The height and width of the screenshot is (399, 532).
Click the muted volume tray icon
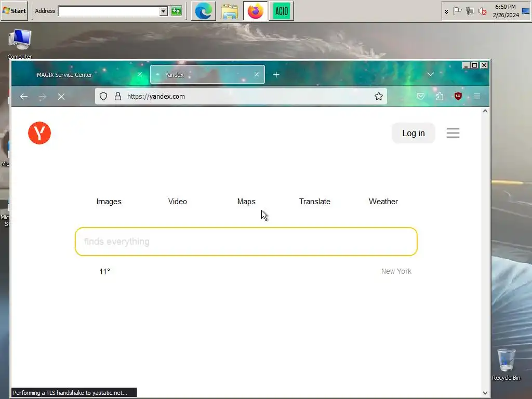coord(483,11)
